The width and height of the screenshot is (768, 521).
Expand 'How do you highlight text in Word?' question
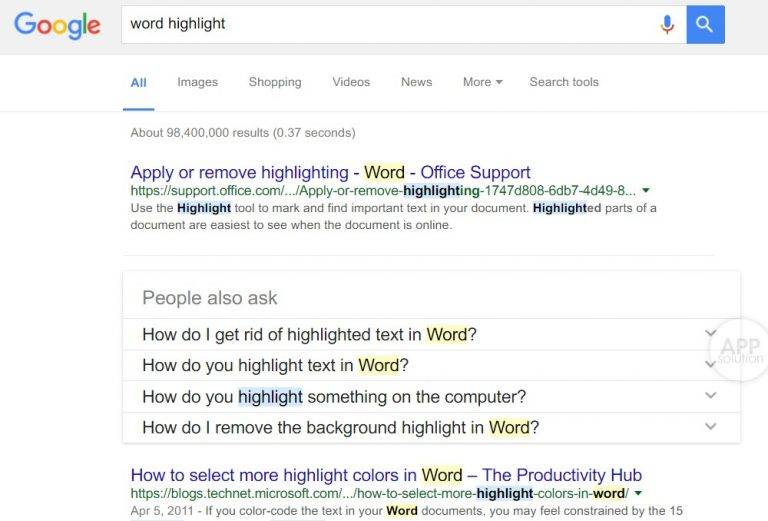431,365
